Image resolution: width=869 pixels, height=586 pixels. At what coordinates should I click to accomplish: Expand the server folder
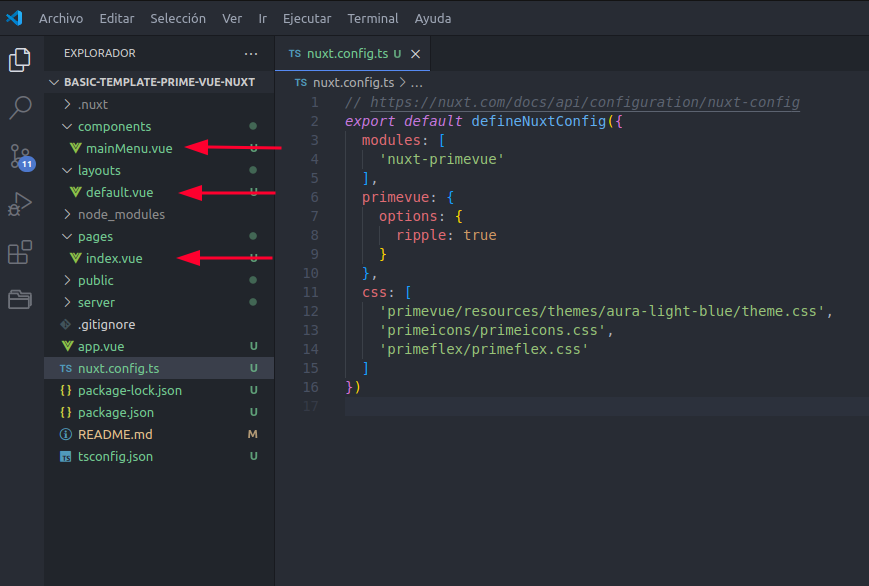pyautogui.click(x=159, y=302)
